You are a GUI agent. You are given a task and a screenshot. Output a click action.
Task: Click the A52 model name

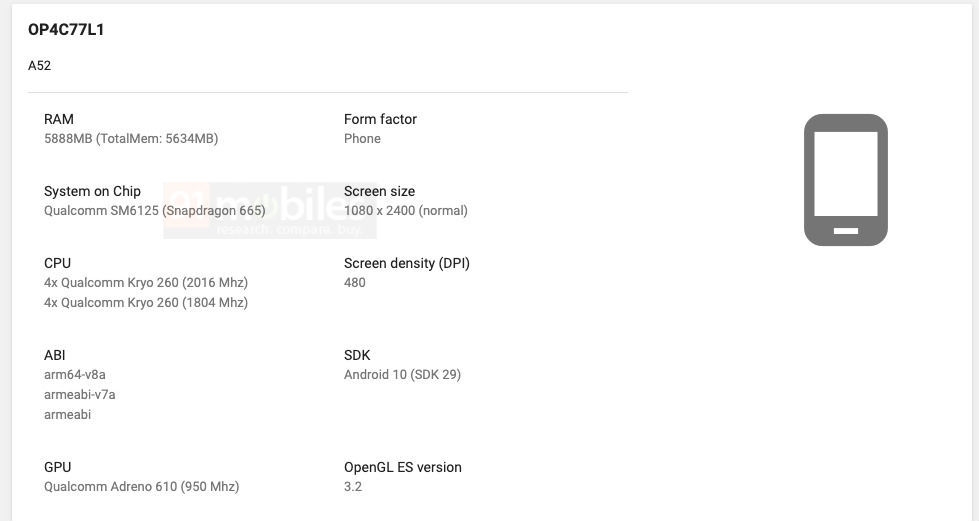[x=40, y=66]
